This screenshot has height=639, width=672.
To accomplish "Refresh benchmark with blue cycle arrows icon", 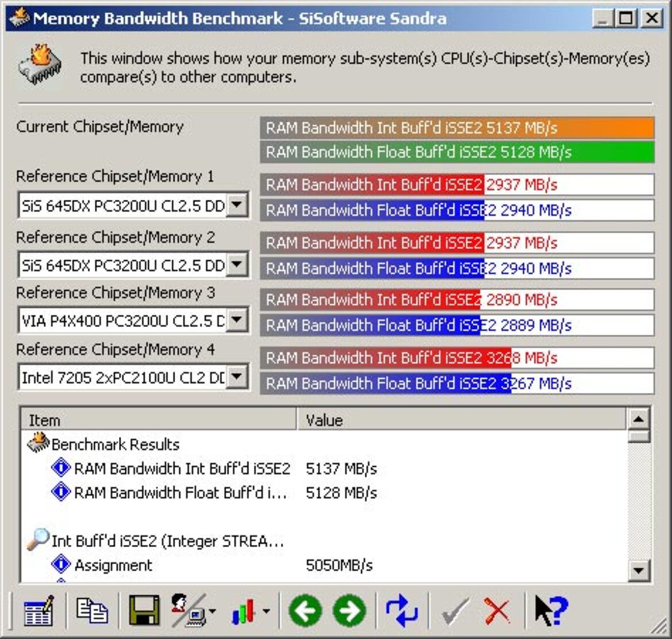I will (401, 610).
